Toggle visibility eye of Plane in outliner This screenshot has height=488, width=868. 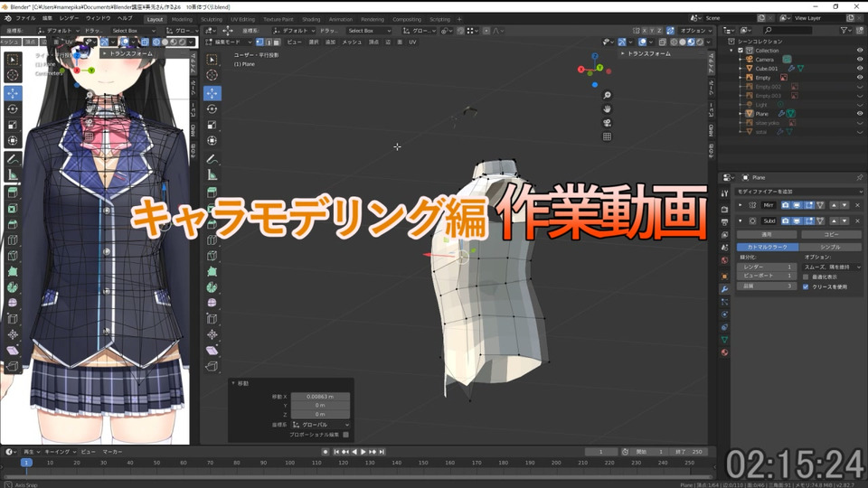pyautogui.click(x=860, y=114)
